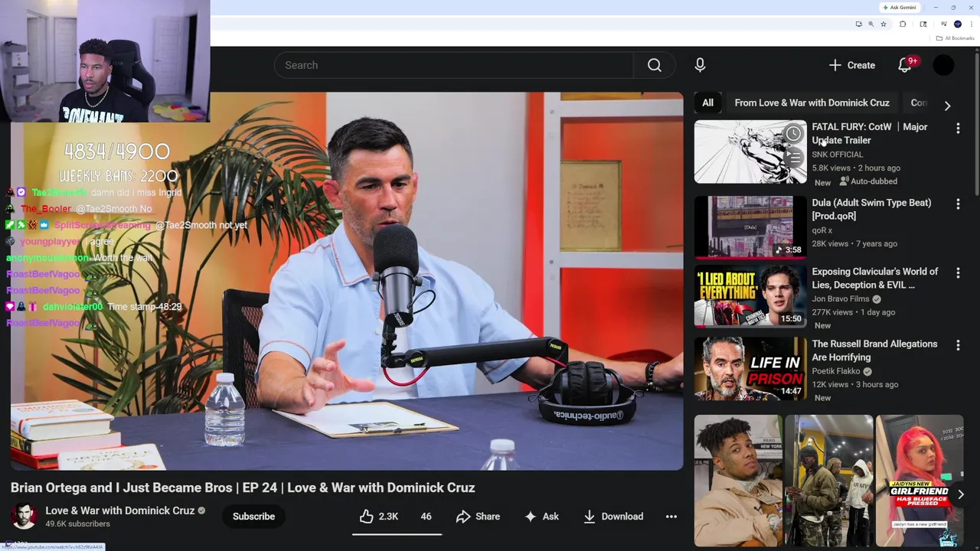Click the Chrome profile avatar
This screenshot has height=551, width=980.
(x=958, y=24)
